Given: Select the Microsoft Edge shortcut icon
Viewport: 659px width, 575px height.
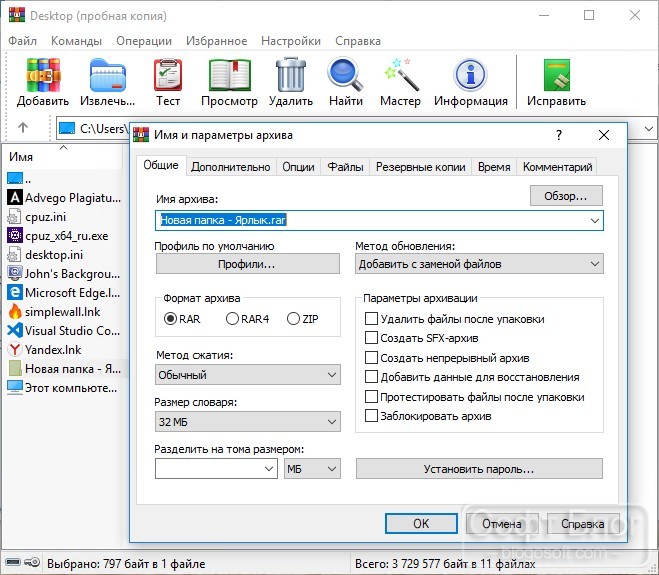Looking at the screenshot, I should [x=15, y=292].
